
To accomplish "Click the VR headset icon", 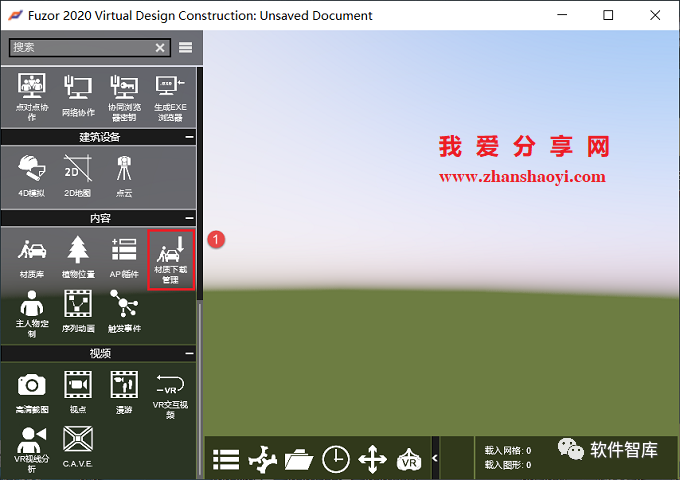I will pos(409,460).
